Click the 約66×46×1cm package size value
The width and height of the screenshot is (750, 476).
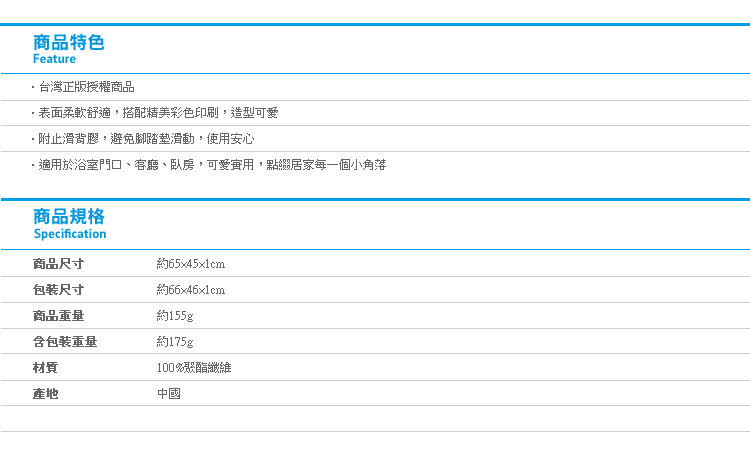click(191, 290)
